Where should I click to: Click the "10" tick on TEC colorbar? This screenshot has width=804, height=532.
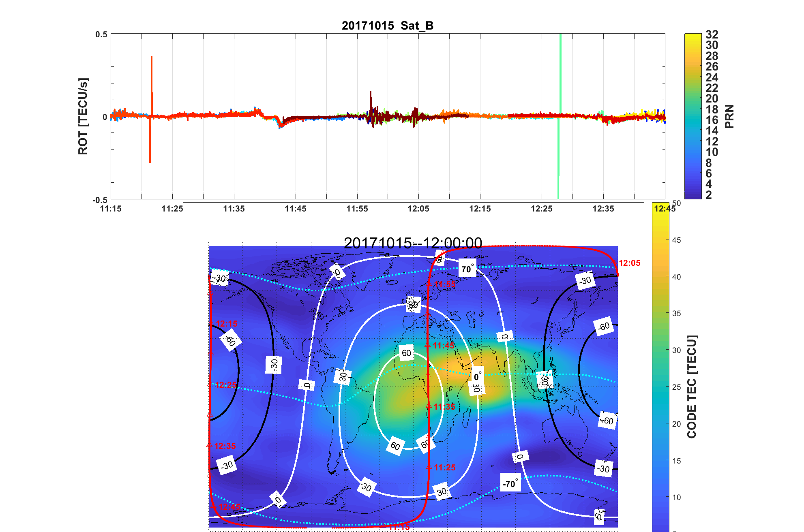coord(676,497)
